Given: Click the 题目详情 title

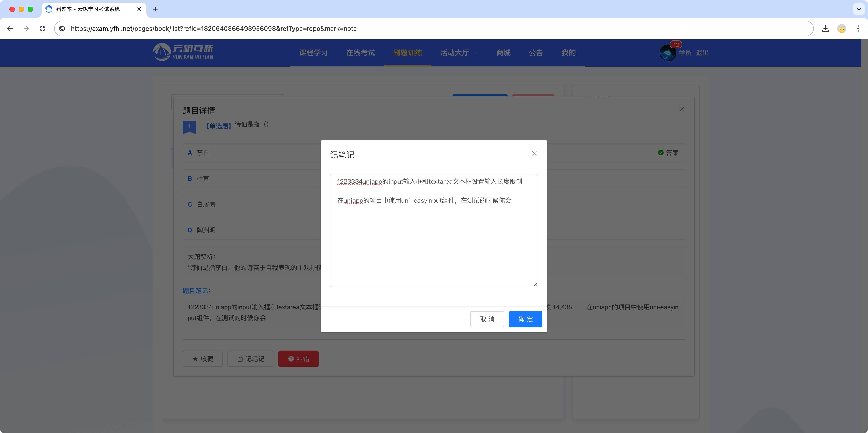Looking at the screenshot, I should tap(199, 111).
